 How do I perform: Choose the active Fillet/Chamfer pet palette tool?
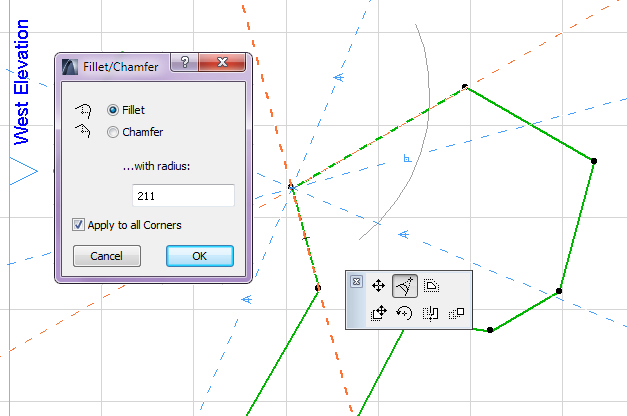[405, 286]
